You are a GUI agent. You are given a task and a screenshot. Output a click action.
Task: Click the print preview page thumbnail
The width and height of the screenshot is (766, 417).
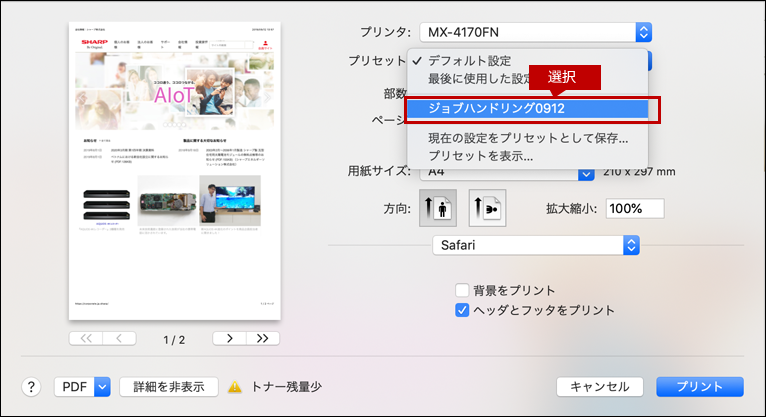174,171
